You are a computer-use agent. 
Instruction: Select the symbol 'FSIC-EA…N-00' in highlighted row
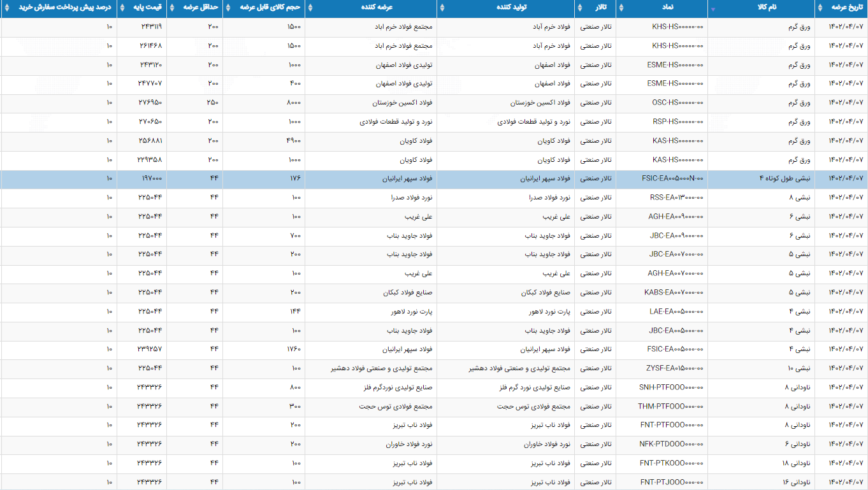pyautogui.click(x=672, y=178)
